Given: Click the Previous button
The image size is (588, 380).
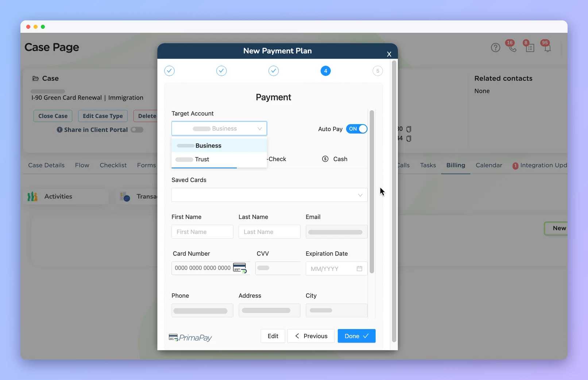Looking at the screenshot, I should pyautogui.click(x=311, y=336).
